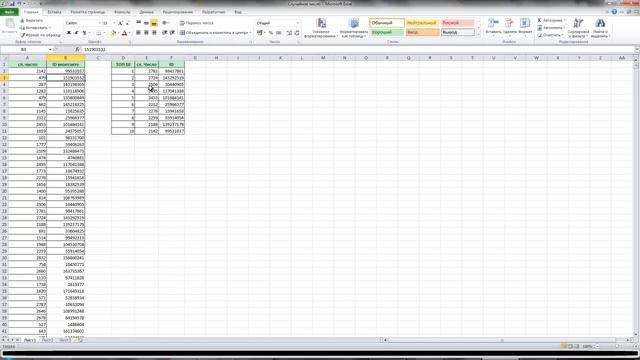Image resolution: width=640 pixels, height=360 pixels.
Task: Align cell content to the top
Action: (138, 23)
